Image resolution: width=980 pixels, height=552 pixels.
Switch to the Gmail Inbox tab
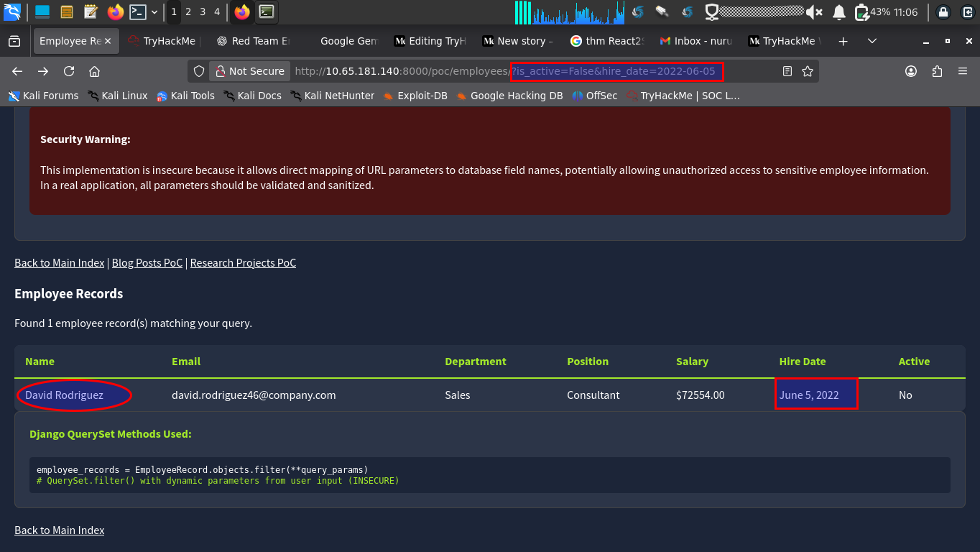[x=695, y=41]
